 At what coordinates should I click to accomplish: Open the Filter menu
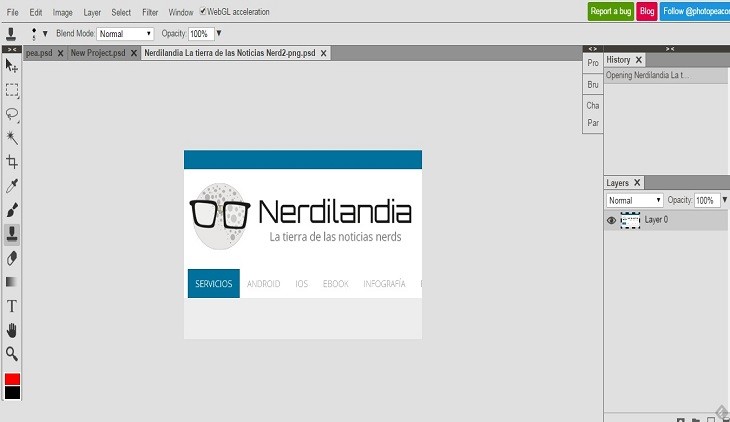click(150, 12)
